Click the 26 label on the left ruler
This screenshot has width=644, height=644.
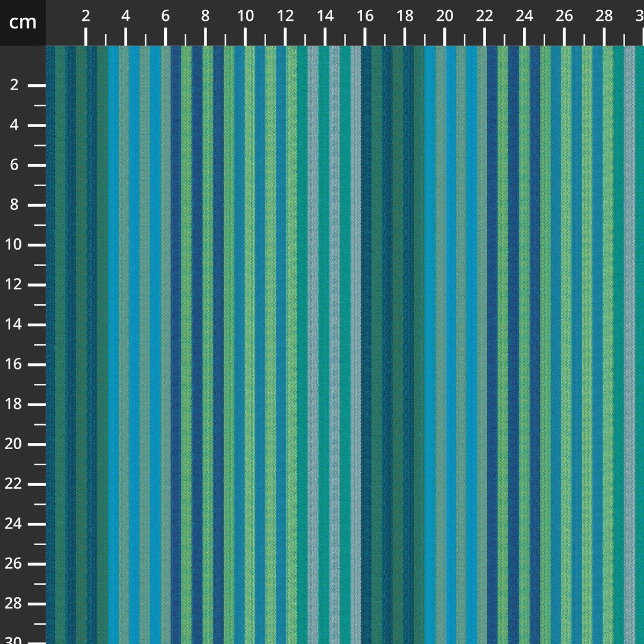tap(14, 563)
